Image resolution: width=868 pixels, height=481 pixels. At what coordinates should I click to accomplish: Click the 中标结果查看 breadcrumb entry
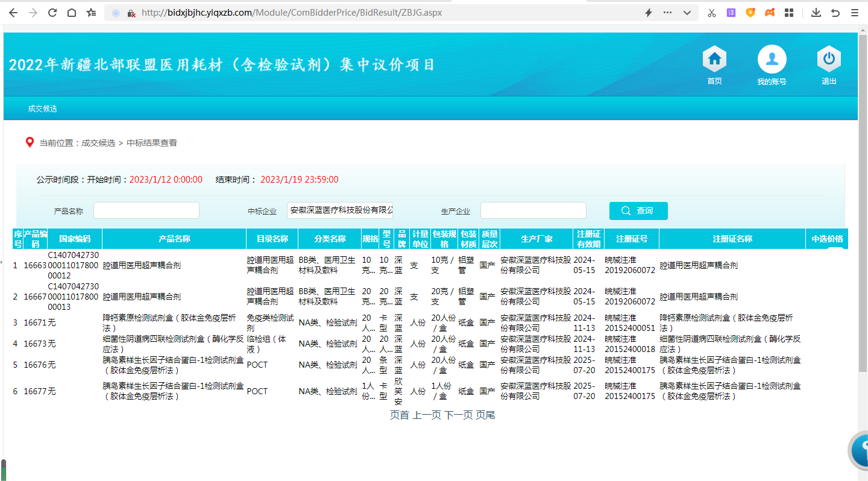point(152,142)
